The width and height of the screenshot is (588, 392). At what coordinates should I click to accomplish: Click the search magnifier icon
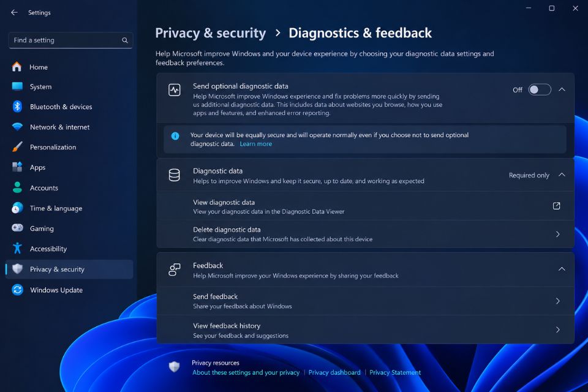tap(125, 40)
